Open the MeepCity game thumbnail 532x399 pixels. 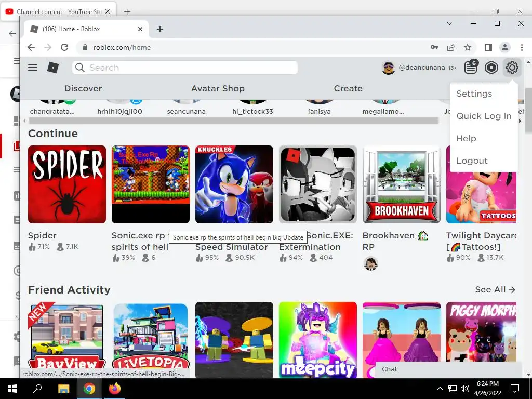(318, 340)
